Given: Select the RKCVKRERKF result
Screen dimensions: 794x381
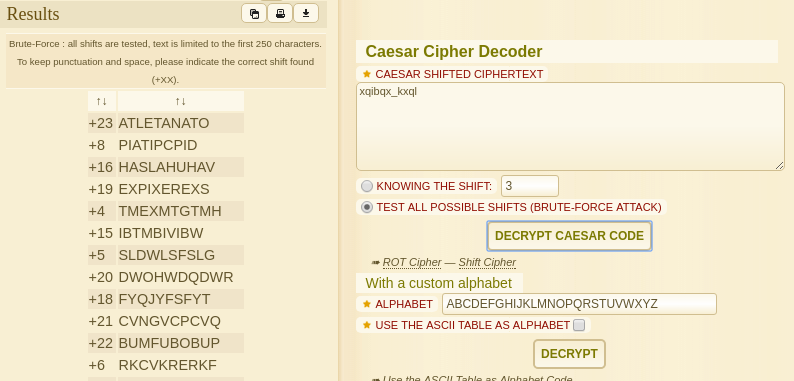Looking at the screenshot, I should pos(167,365).
